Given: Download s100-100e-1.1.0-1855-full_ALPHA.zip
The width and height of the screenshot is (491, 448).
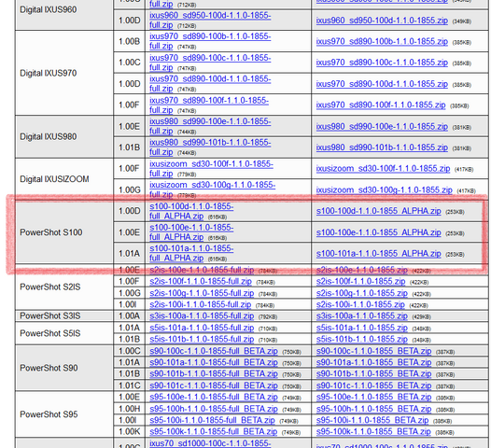Looking at the screenshot, I should [191, 232].
